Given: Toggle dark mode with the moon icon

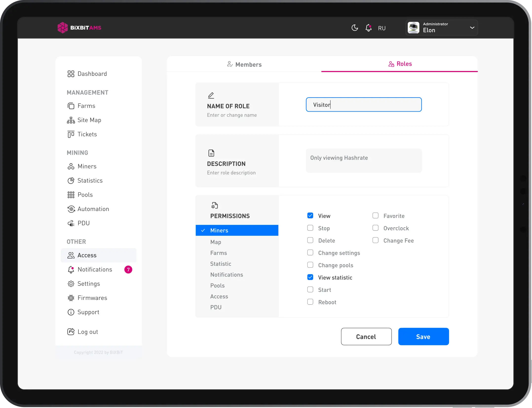Looking at the screenshot, I should click(355, 28).
